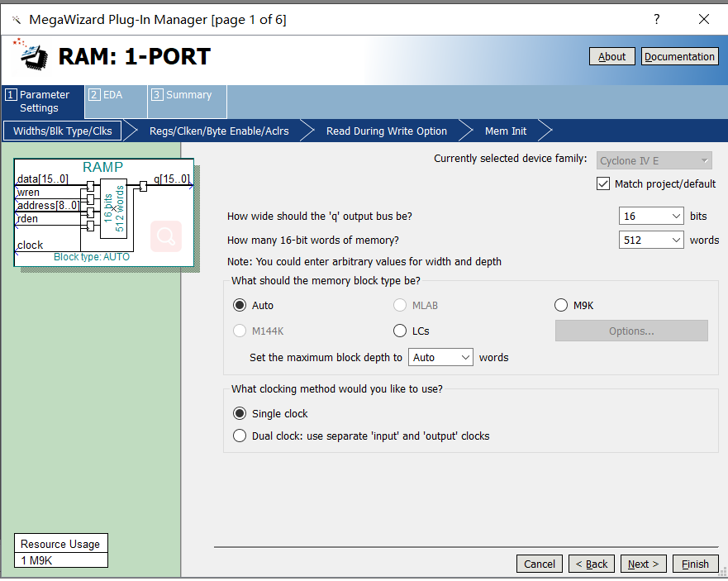
Task: Click the RAMP block diagram thumbnail
Action: click(x=103, y=211)
